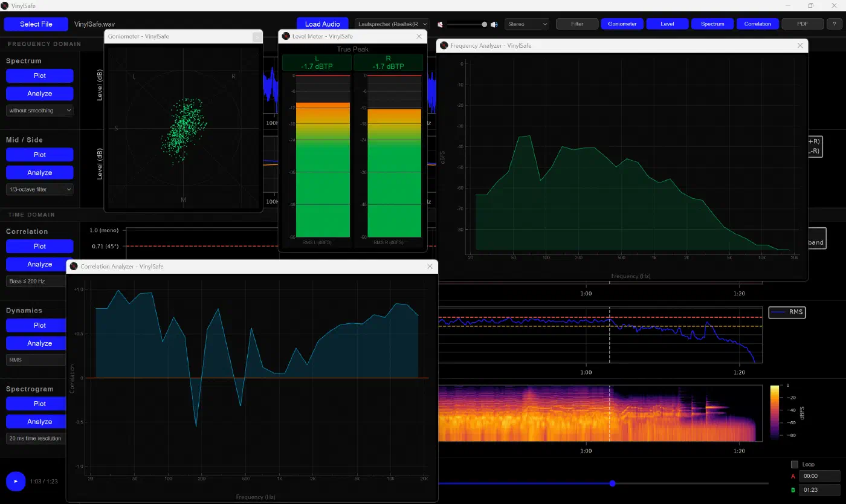The image size is (846, 504).
Task: Toggle the Correlation window button
Action: [x=758, y=24]
